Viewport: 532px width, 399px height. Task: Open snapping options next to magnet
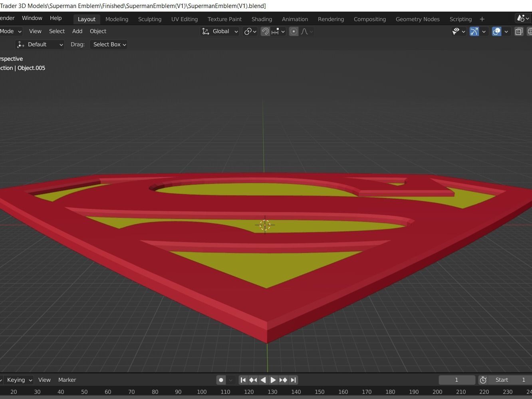pos(278,32)
